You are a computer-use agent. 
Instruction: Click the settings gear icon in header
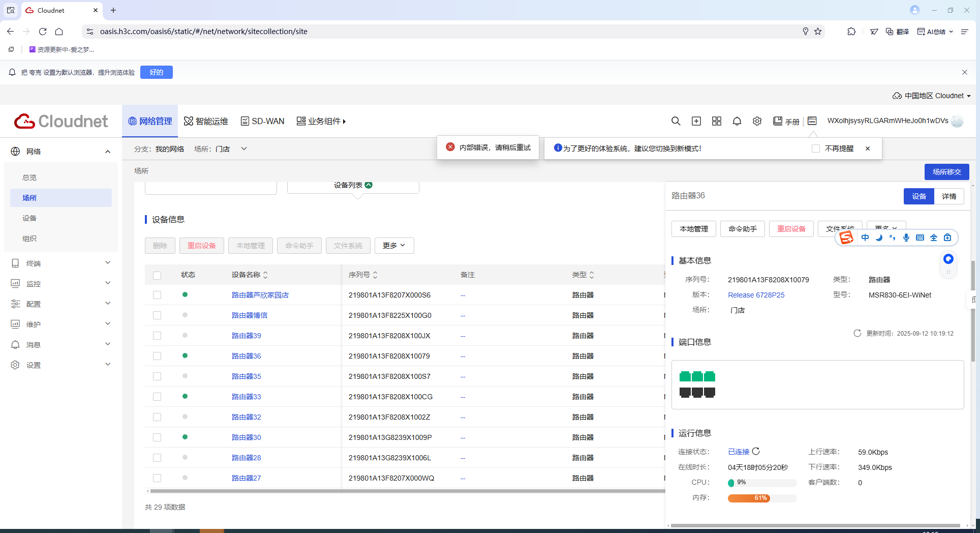tap(757, 121)
